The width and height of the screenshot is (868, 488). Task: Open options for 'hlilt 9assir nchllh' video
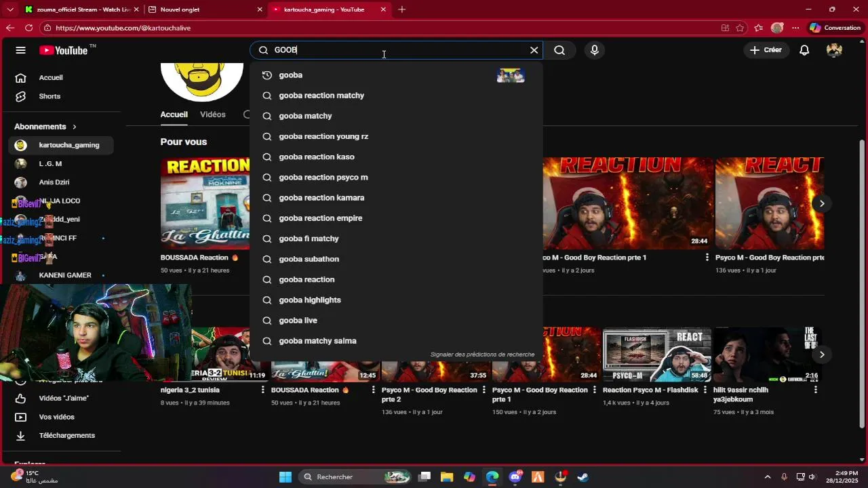[815, 390]
